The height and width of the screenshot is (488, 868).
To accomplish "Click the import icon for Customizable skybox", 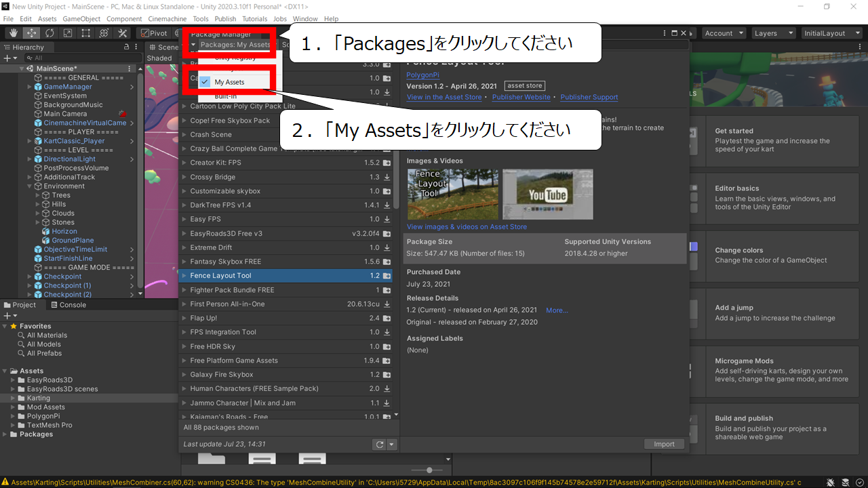I will [x=387, y=191].
